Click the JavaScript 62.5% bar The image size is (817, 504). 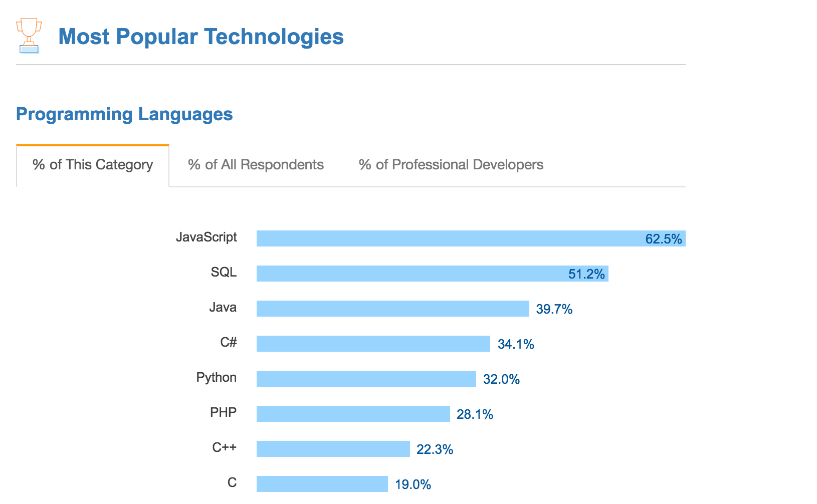click(471, 238)
